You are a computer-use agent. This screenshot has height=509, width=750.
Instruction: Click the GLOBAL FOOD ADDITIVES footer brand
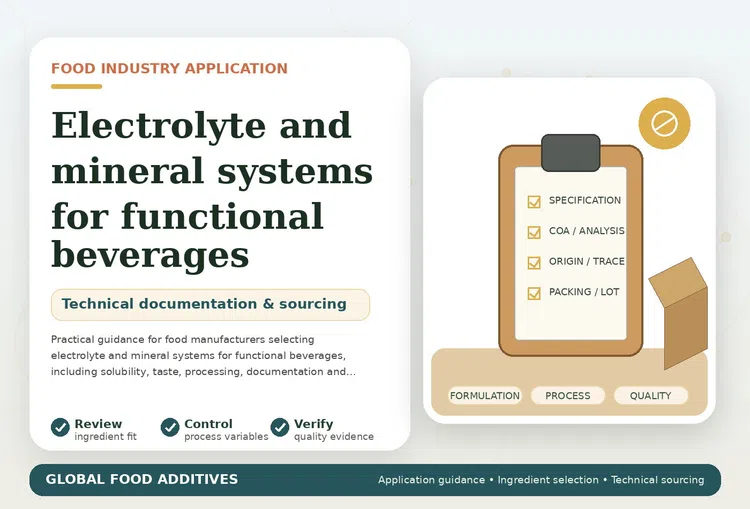(142, 479)
